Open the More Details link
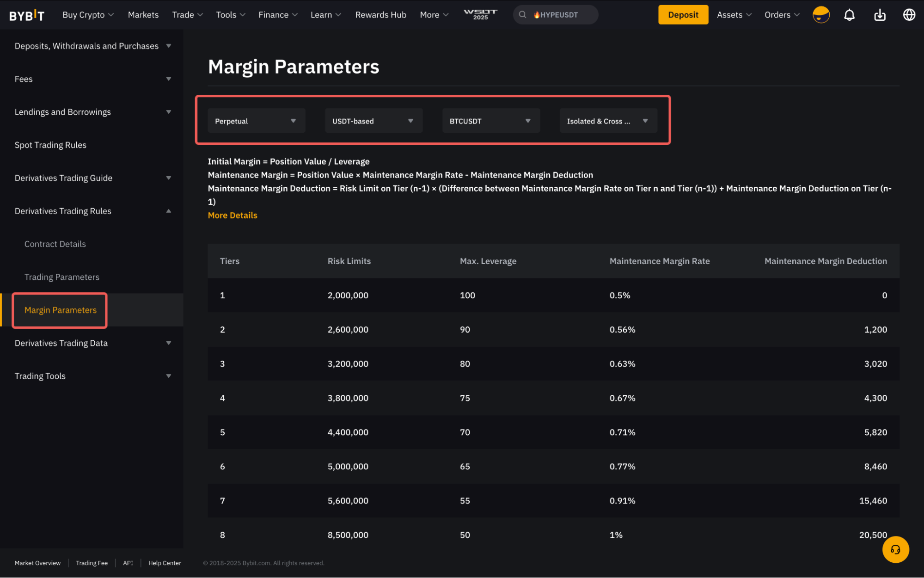Screen dimensions: 924x578 coord(233,215)
